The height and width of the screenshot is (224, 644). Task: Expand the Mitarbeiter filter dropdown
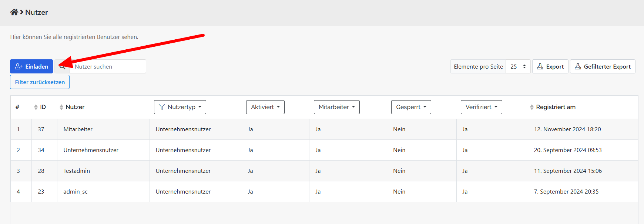click(x=336, y=107)
